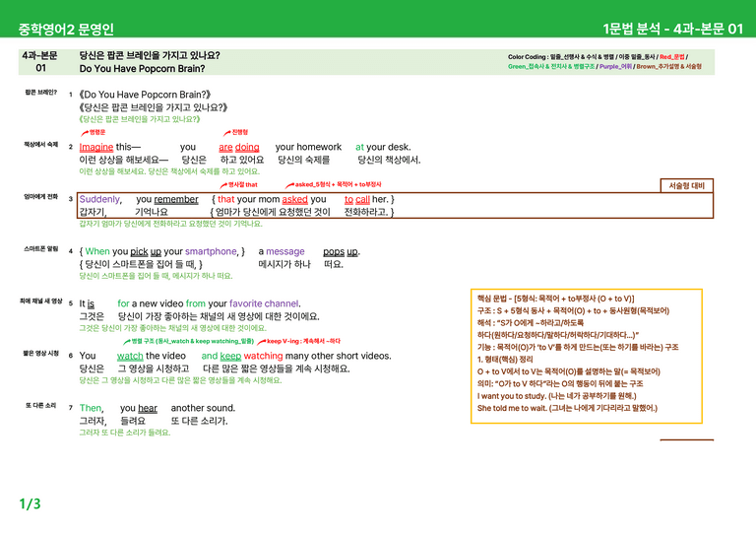Click the margin label '또 다른 소리'

(41, 405)
